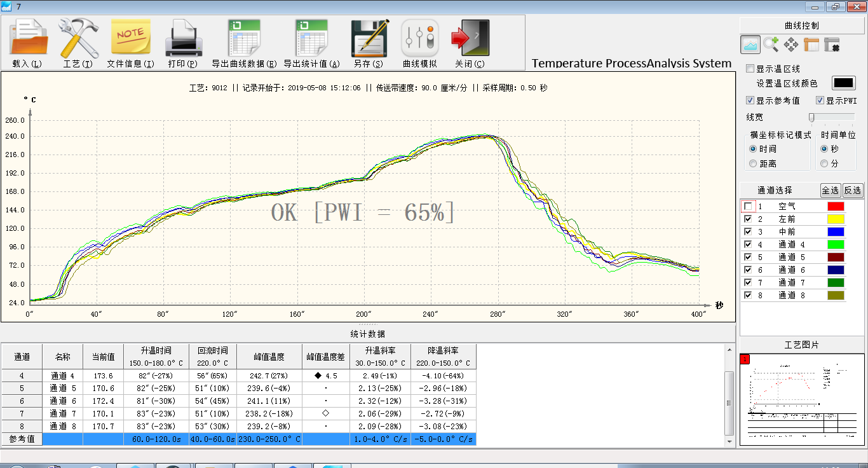Select the 参考值 reference row label
The image size is (868, 468).
tap(22, 439)
